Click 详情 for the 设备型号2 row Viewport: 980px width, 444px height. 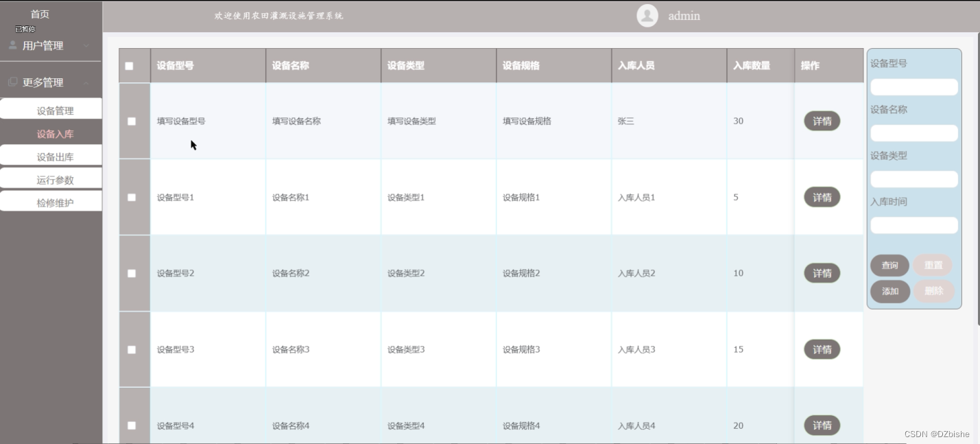coord(822,274)
